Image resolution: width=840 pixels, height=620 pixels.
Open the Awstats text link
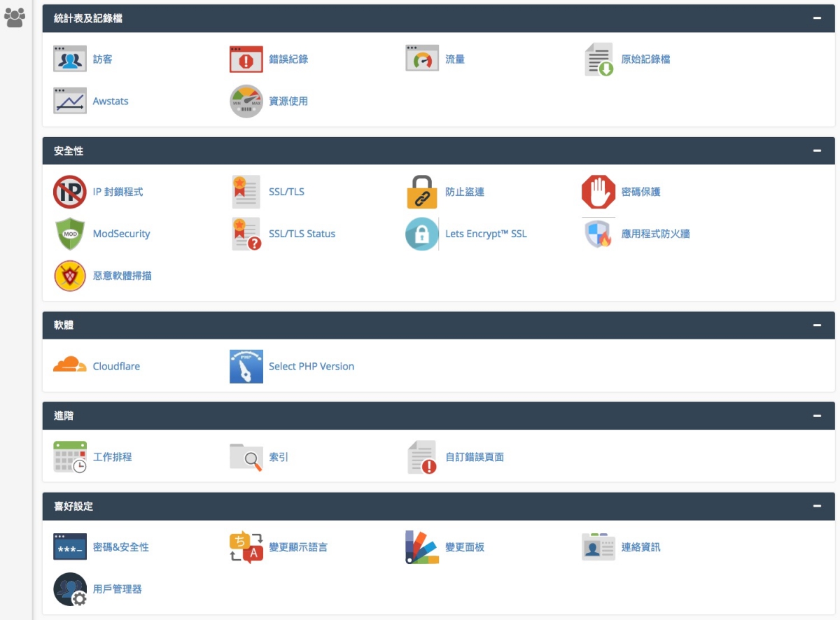[x=111, y=101]
